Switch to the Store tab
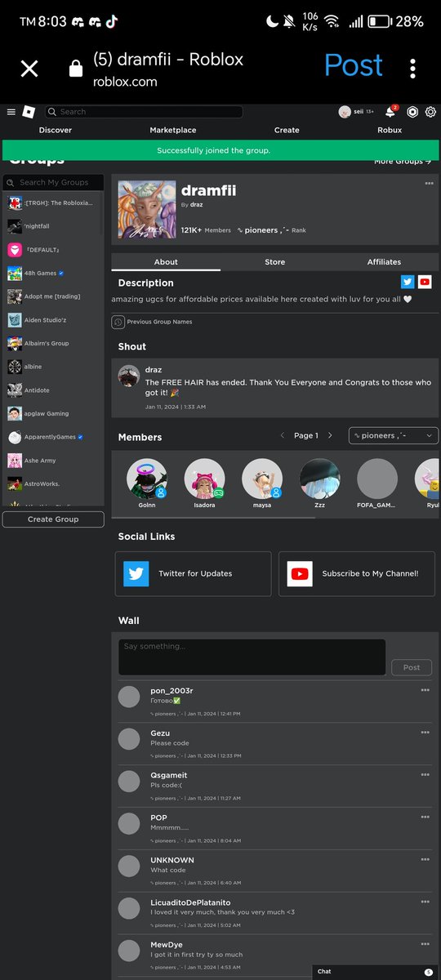Viewport: 441px width, 980px height. point(275,262)
